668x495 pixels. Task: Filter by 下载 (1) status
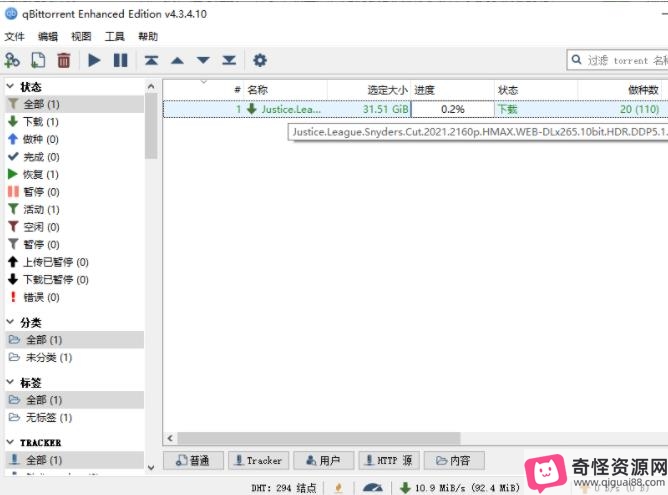[75, 122]
